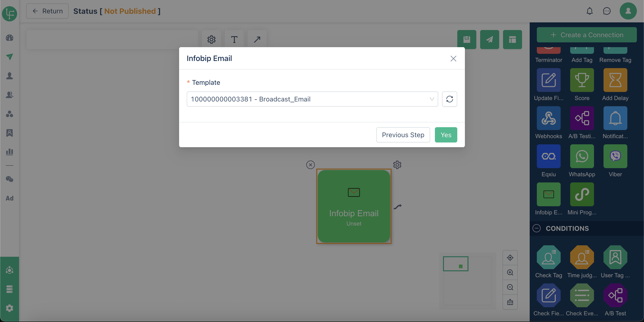Open the sidebar settings gear icon
The width and height of the screenshot is (644, 322).
[x=10, y=308]
